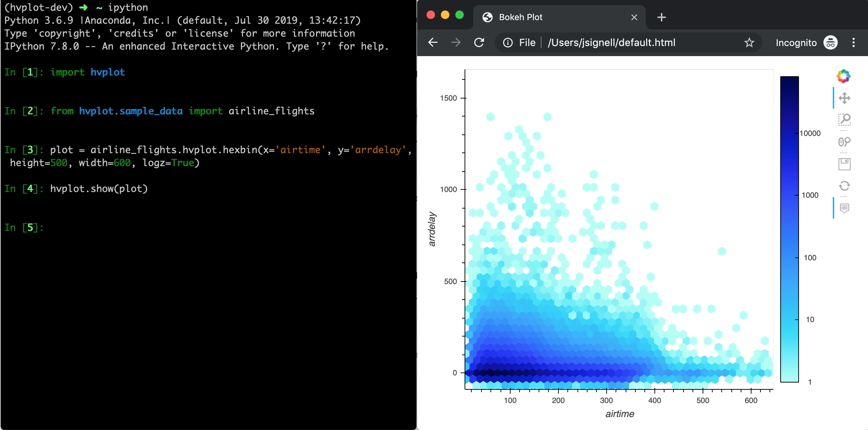View site information for File URL
Viewport: 868px width, 430px height.
[508, 43]
